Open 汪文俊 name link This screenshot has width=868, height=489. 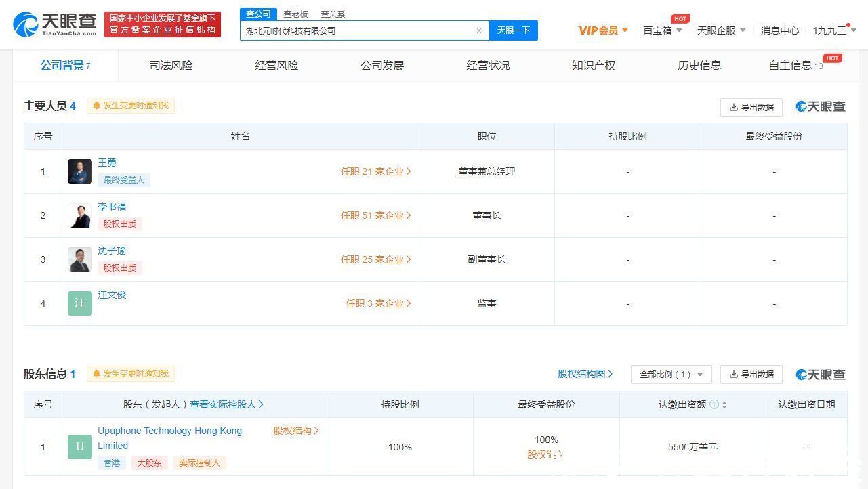112,295
